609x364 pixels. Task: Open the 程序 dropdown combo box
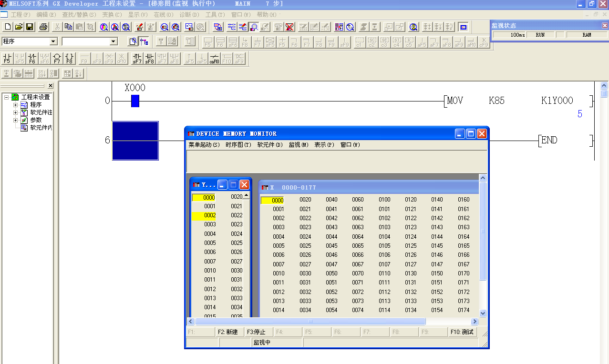tap(53, 41)
